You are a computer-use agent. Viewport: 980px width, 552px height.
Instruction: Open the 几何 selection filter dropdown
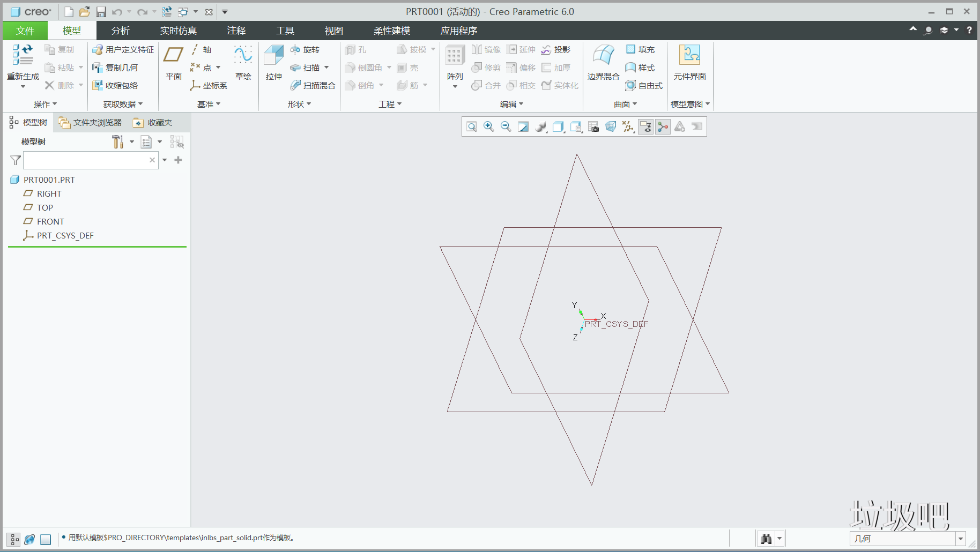tap(960, 539)
